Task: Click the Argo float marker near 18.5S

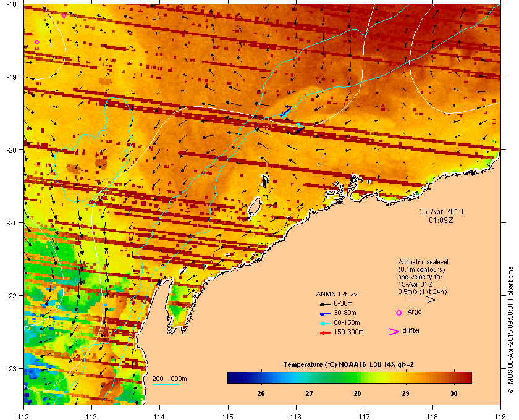Action: click(36, 43)
